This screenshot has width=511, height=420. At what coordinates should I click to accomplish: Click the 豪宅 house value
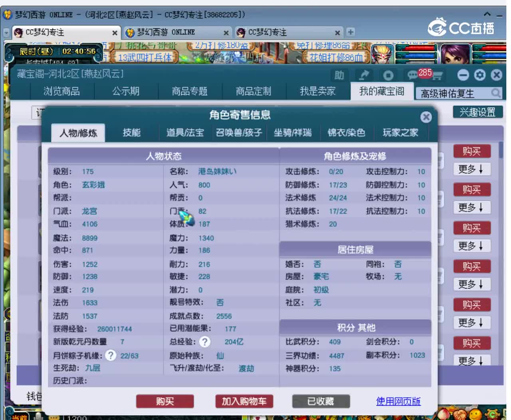point(321,277)
